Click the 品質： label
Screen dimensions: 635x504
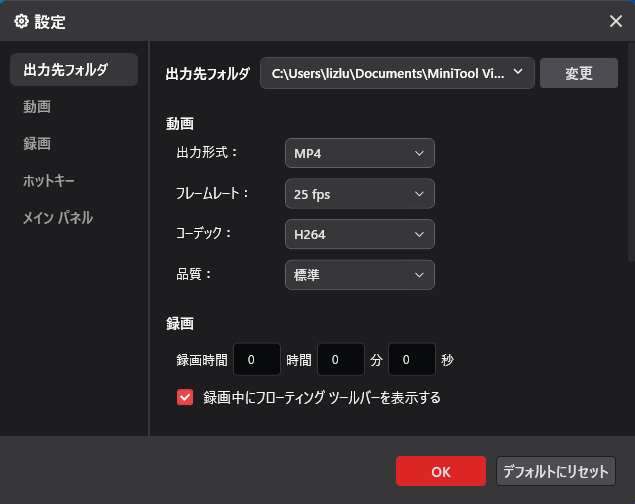[194, 274]
